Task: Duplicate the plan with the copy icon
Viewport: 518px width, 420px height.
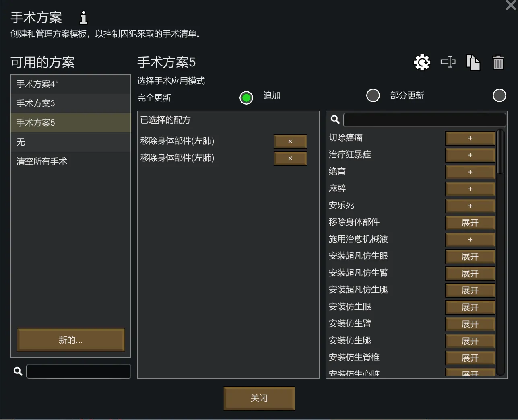Action: point(473,62)
